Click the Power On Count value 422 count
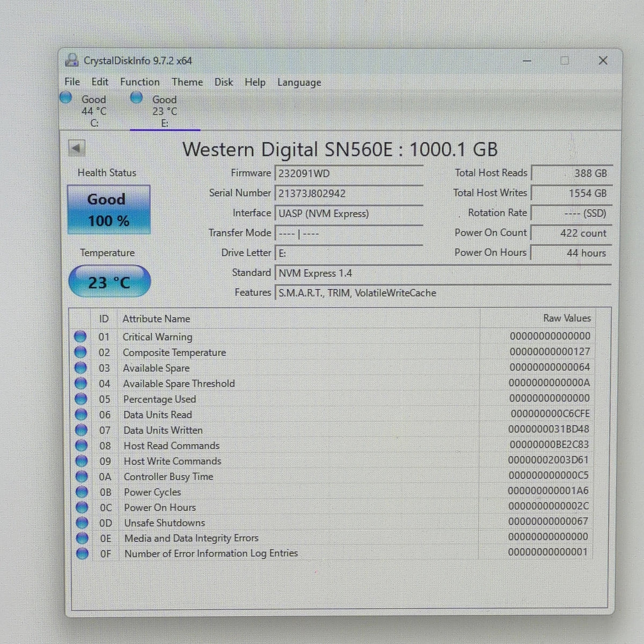 572,233
